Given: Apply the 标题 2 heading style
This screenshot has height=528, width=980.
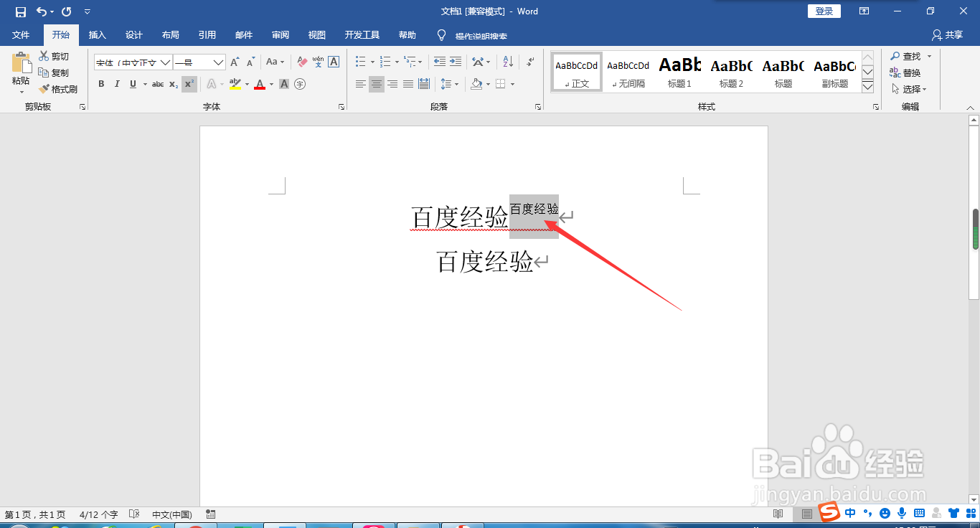Looking at the screenshot, I should pyautogui.click(x=731, y=72).
